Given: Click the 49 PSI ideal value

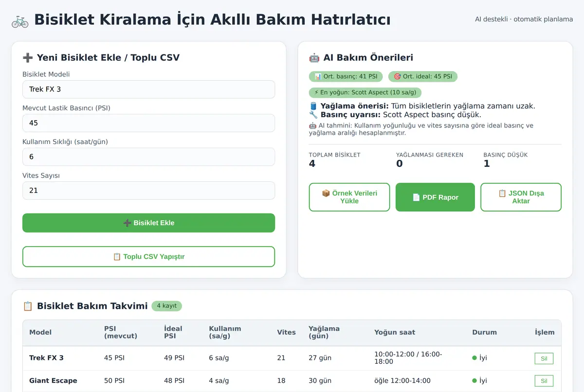Looking at the screenshot, I should [174, 358].
